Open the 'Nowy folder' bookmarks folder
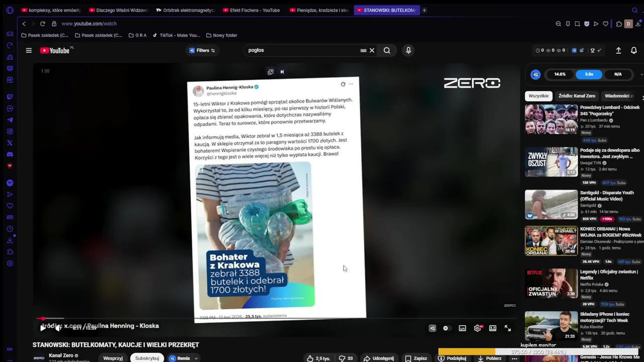644x362 pixels. (221, 35)
